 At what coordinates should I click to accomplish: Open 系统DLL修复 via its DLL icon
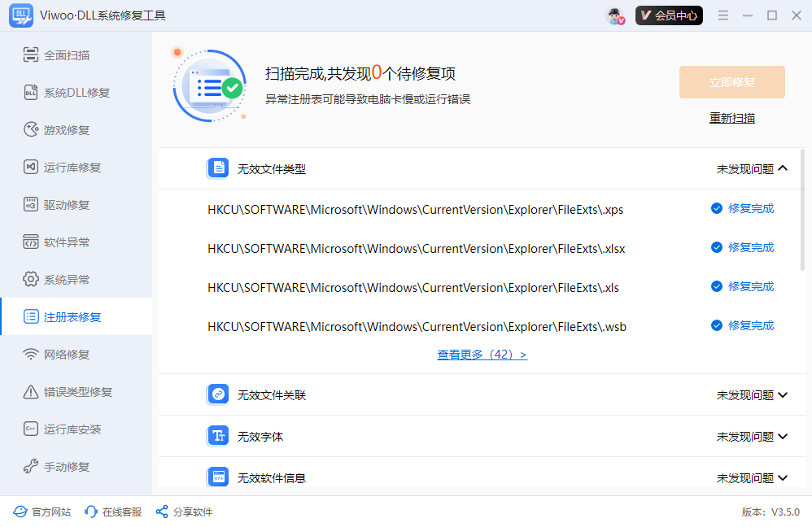29,92
